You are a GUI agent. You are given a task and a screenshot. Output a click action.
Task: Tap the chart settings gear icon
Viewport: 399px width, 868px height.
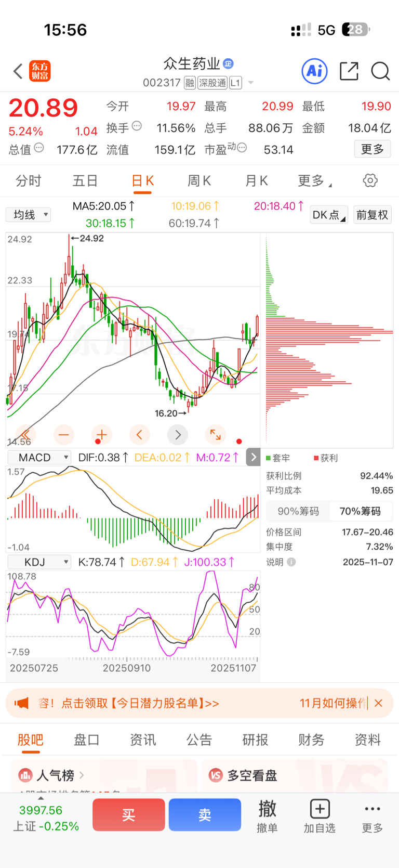click(x=370, y=180)
